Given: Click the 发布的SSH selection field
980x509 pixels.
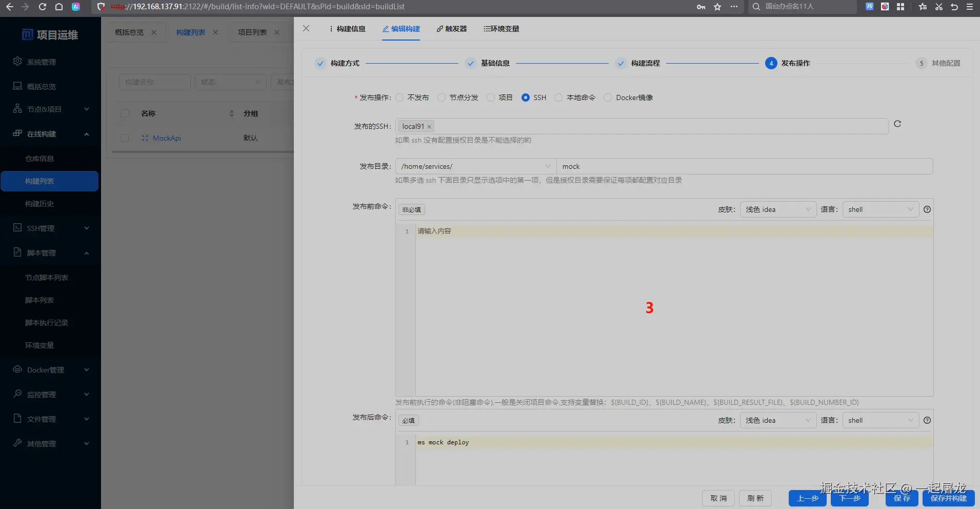Looking at the screenshot, I should click(642, 126).
